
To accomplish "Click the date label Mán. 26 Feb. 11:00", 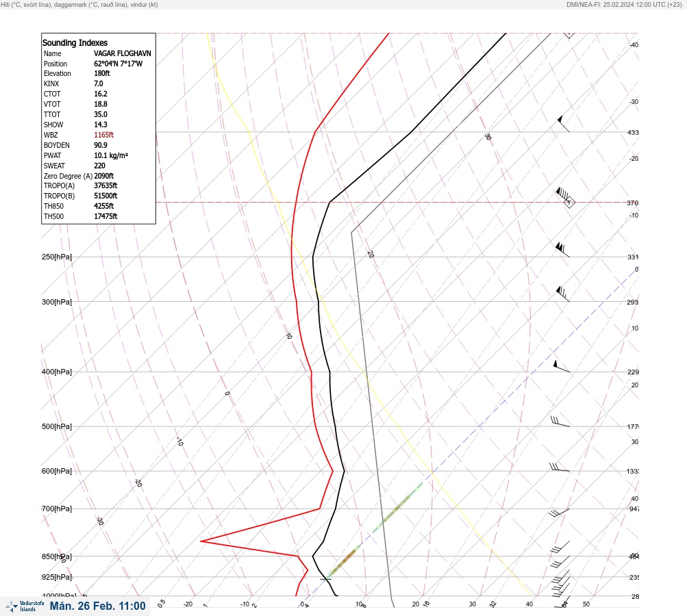I will tap(98, 606).
